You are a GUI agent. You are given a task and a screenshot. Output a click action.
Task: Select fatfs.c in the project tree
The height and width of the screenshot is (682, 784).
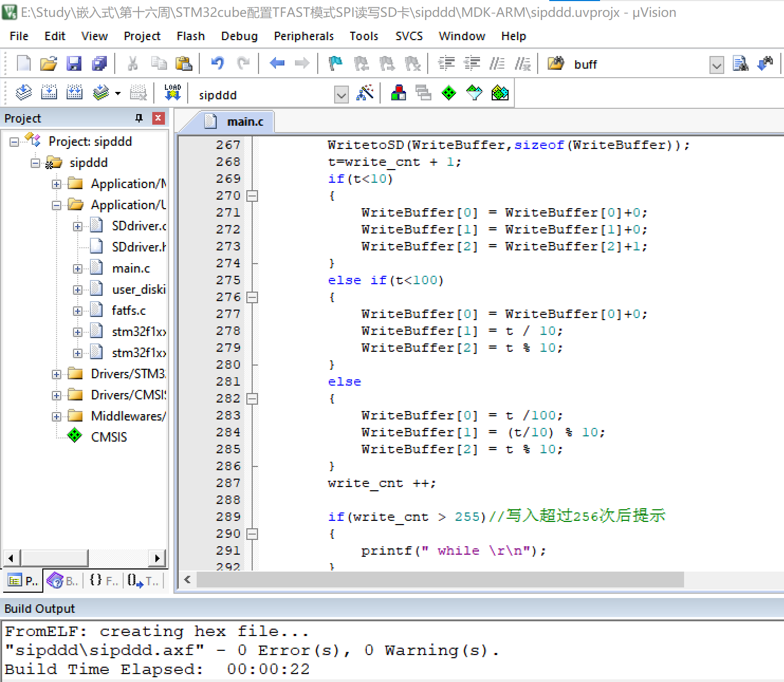point(128,311)
